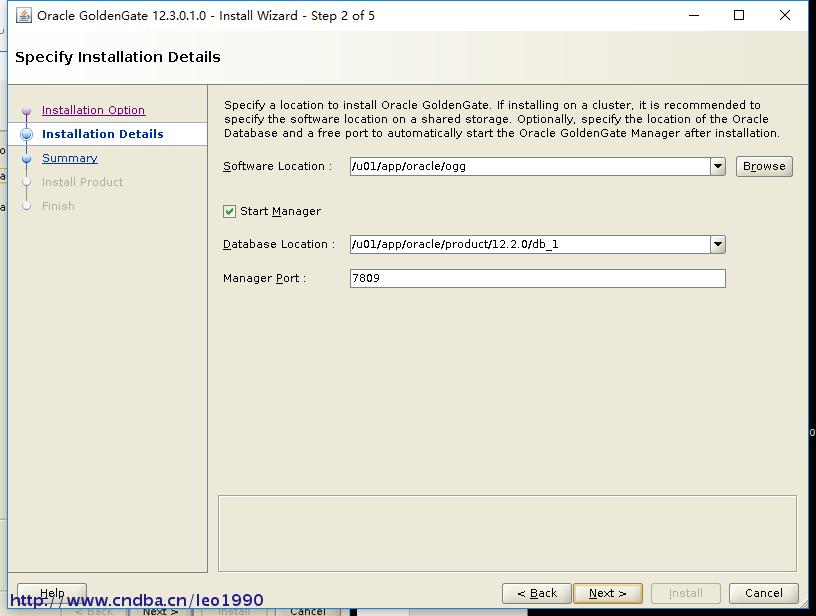Open the Software Location dropdown arrow
Image resolution: width=816 pixels, height=616 pixels.
[x=718, y=166]
